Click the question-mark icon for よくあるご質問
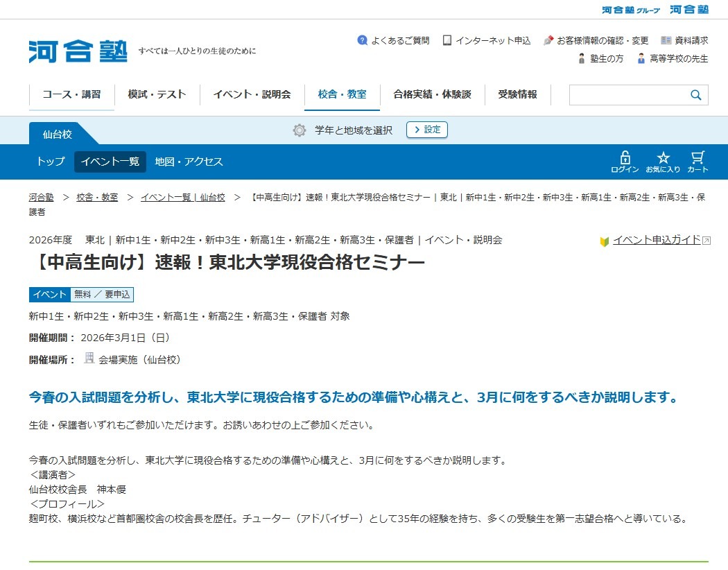Image resolution: width=728 pixels, height=570 pixels. (362, 40)
